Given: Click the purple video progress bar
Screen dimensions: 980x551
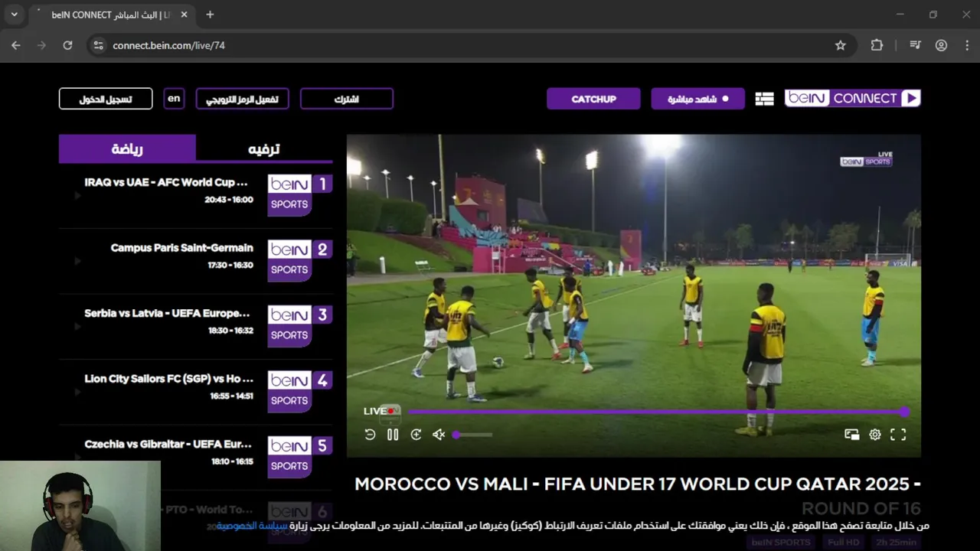Looking at the screenshot, I should click(x=657, y=412).
